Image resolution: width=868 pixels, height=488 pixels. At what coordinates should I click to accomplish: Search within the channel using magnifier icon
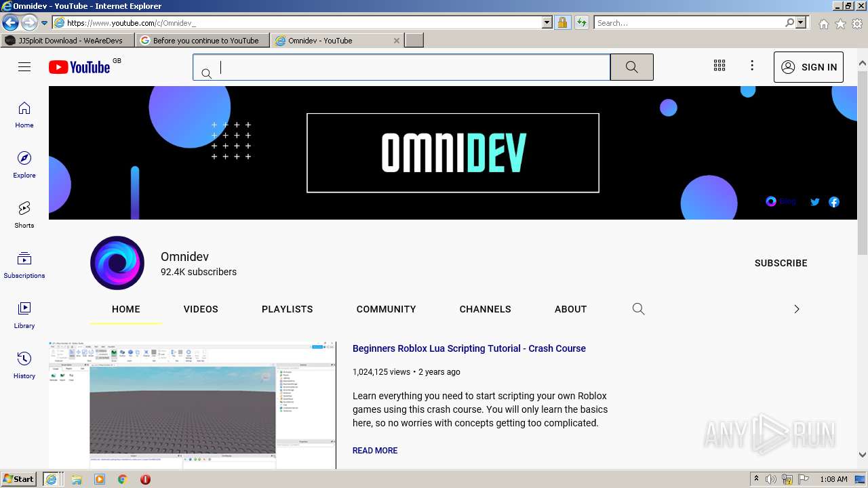pos(638,309)
